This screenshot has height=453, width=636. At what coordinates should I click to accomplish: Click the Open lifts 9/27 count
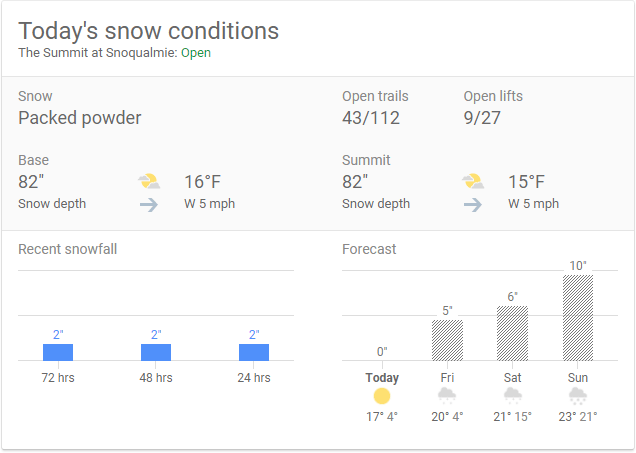(x=482, y=118)
